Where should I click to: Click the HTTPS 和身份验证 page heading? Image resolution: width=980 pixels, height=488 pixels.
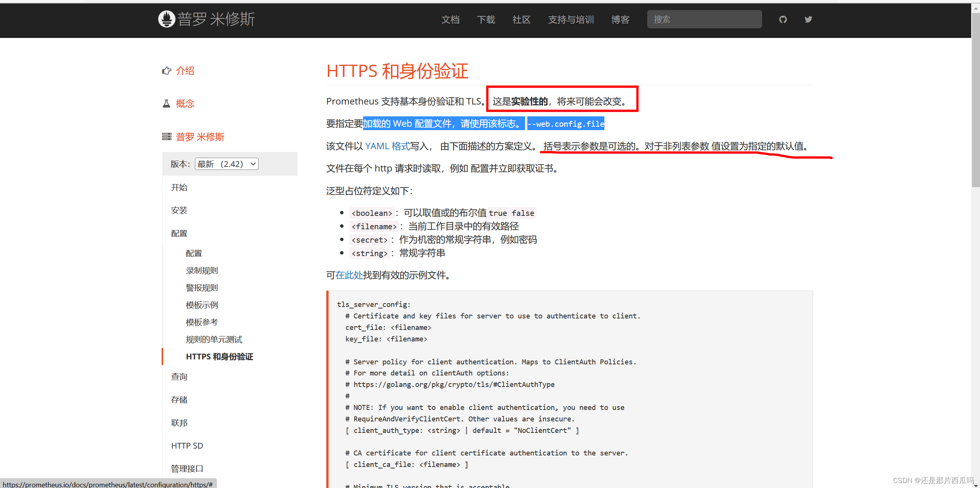click(x=397, y=71)
